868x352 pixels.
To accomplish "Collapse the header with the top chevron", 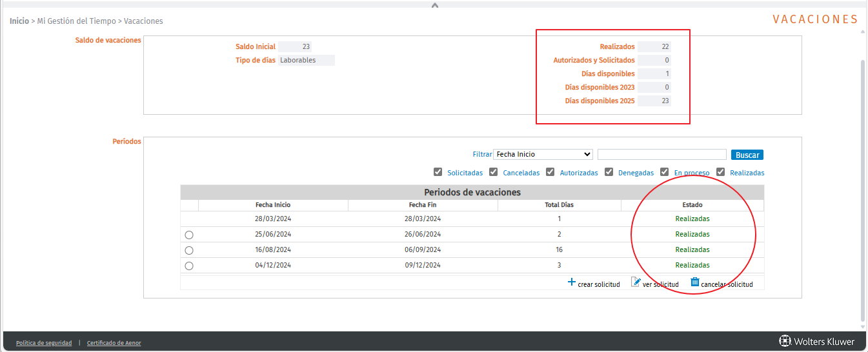I will [434, 5].
